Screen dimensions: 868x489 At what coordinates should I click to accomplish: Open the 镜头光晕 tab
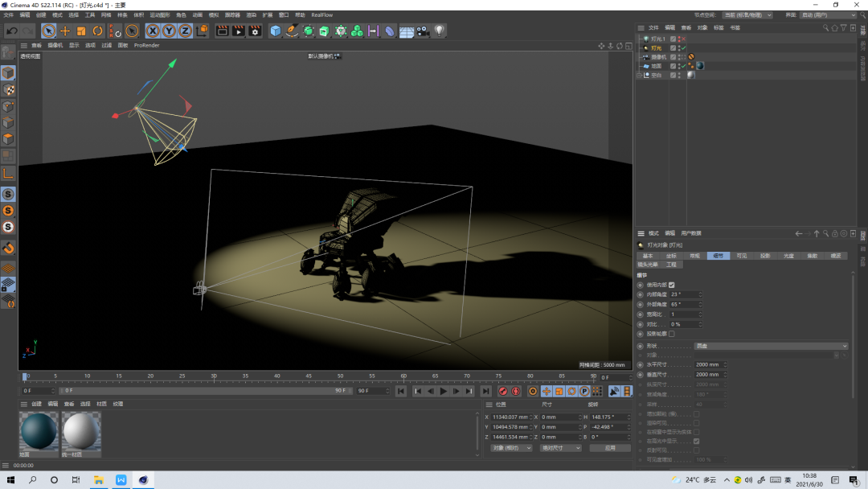point(648,265)
